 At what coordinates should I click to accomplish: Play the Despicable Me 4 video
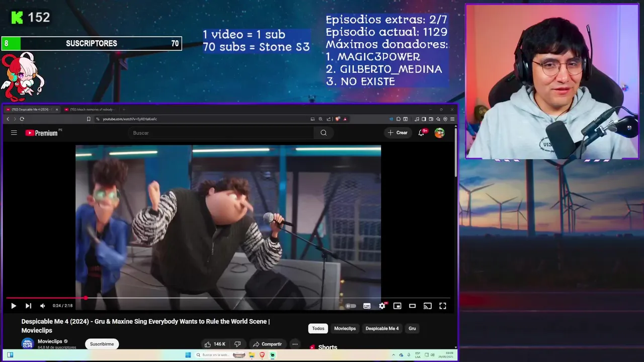point(14,306)
